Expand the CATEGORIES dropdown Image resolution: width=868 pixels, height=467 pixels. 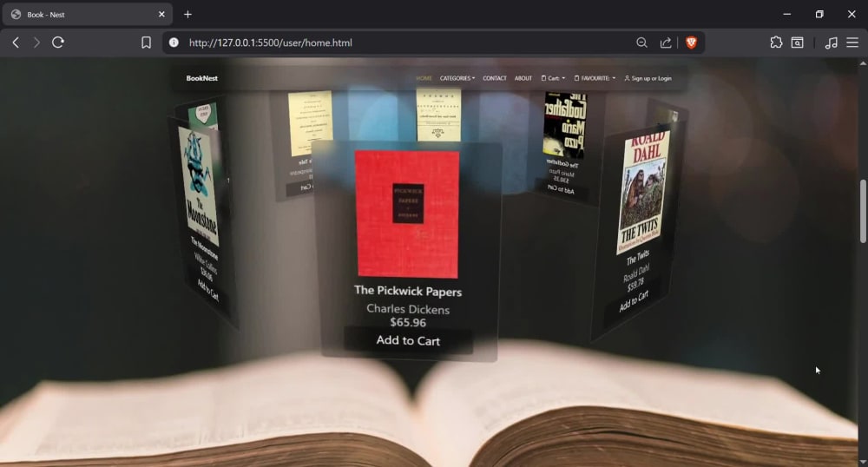(x=457, y=78)
